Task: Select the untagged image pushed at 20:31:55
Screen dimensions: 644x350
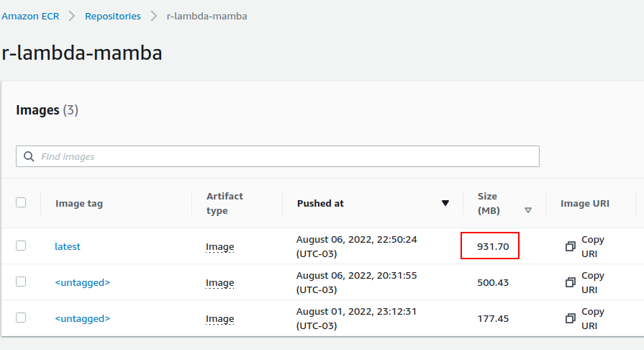Action: pyautogui.click(x=21, y=282)
